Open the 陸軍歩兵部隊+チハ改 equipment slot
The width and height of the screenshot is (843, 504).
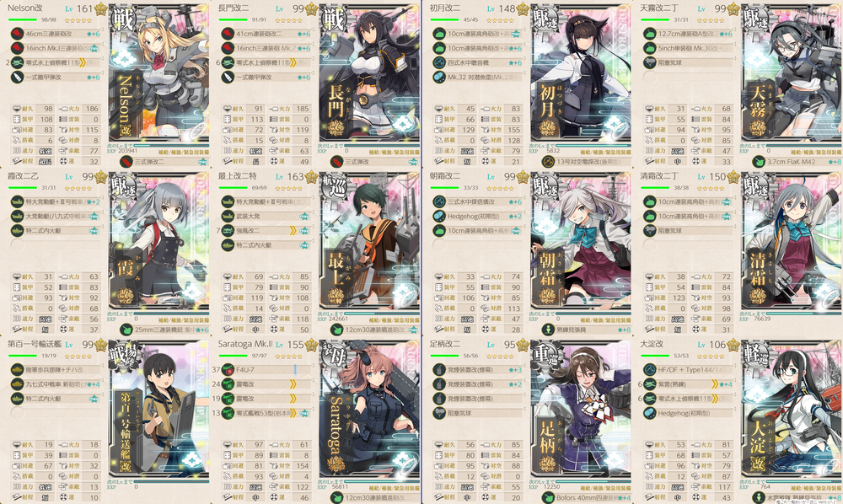(56, 370)
